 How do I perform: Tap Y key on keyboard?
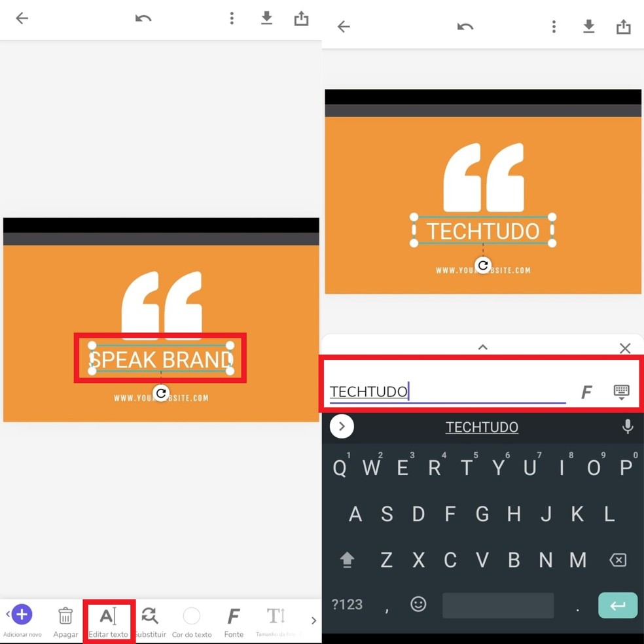pyautogui.click(x=498, y=467)
